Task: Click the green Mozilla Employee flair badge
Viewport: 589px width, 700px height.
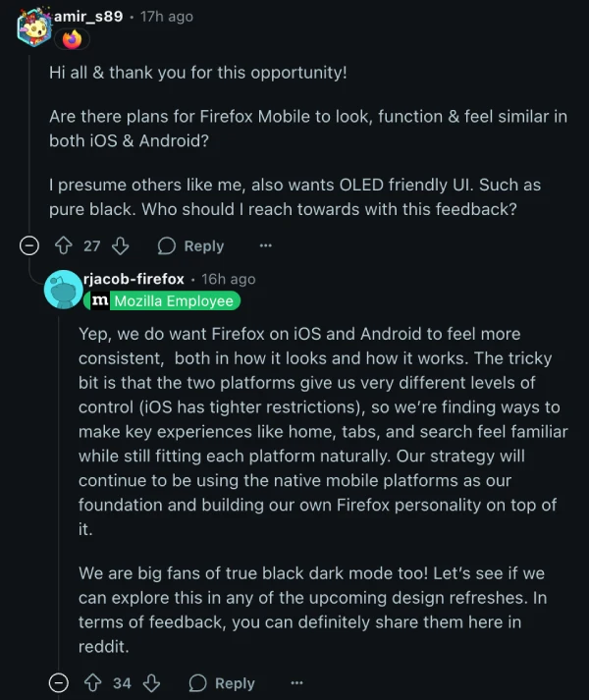Action: coord(173,300)
